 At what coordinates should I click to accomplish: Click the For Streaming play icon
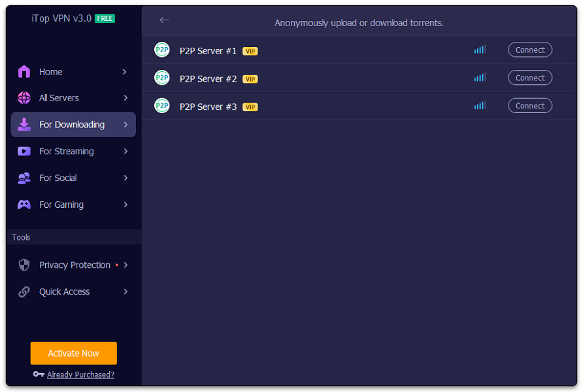point(24,151)
